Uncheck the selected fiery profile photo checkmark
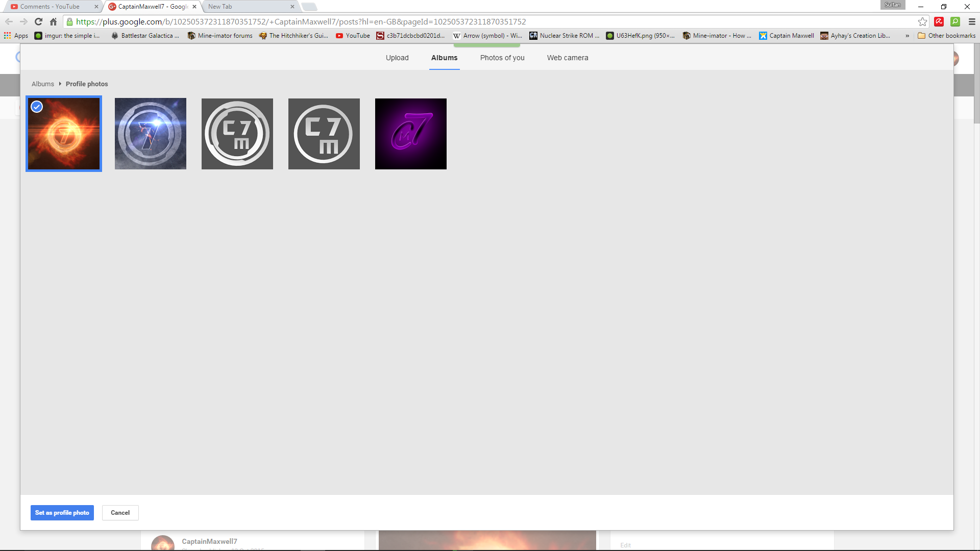The height and width of the screenshot is (551, 980). [37, 107]
